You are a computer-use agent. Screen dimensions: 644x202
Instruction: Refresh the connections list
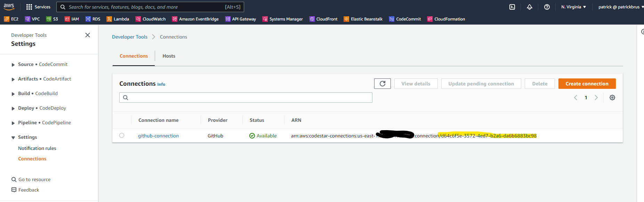coord(383,84)
